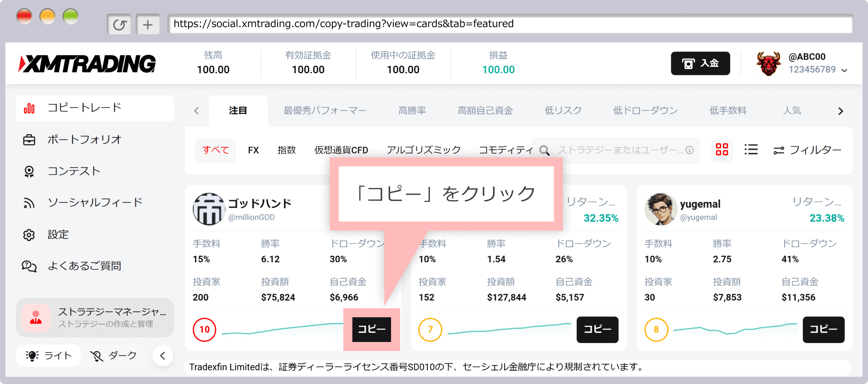868x384 pixels.
Task: Open the FAQ chat bubble icon
Action: pyautogui.click(x=29, y=266)
